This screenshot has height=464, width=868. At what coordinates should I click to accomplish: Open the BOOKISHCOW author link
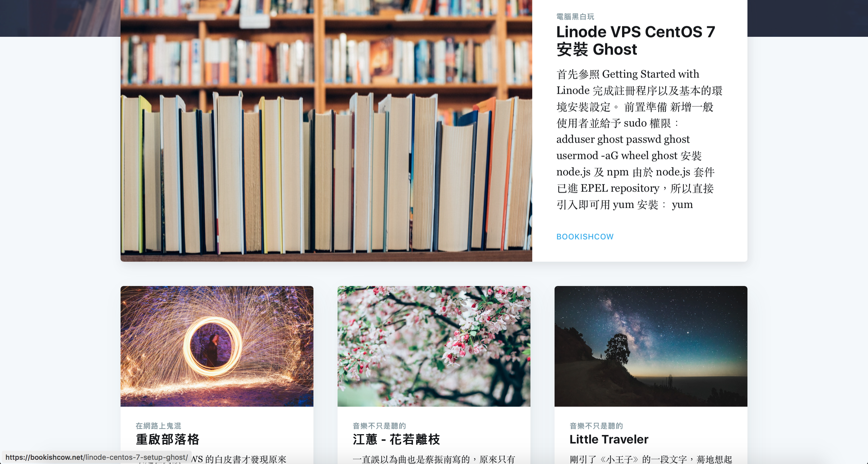(x=585, y=237)
